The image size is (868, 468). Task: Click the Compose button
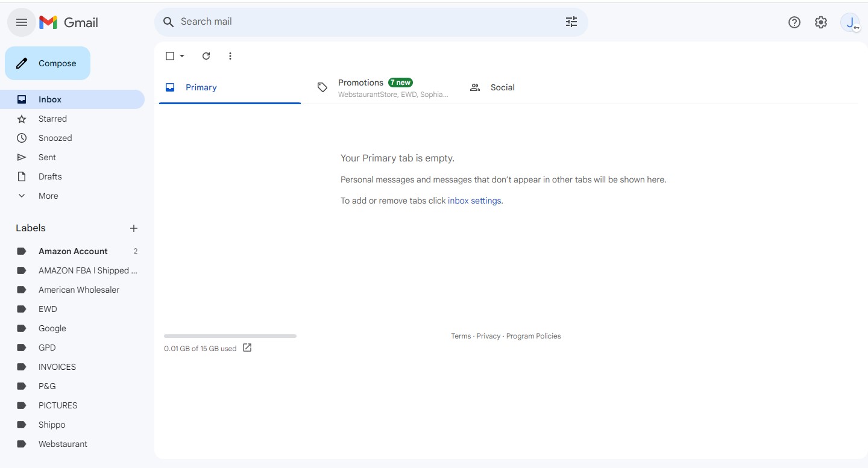pos(48,63)
